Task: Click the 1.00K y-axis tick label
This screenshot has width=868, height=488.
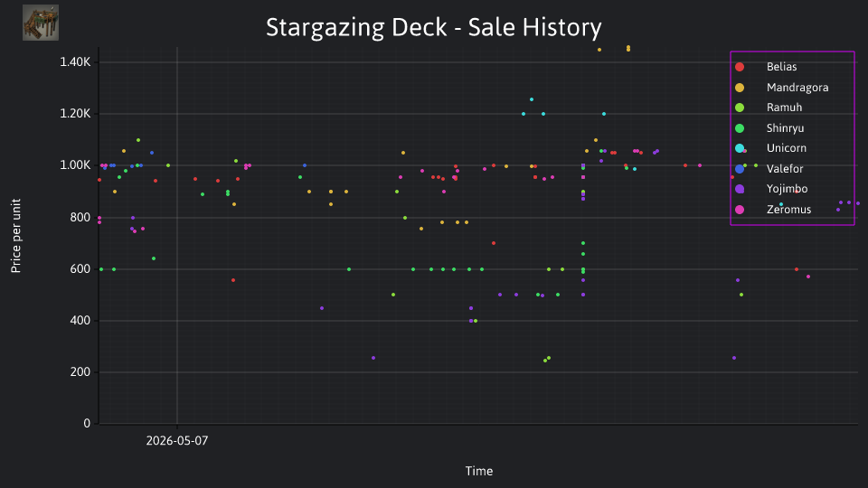Action: point(75,165)
